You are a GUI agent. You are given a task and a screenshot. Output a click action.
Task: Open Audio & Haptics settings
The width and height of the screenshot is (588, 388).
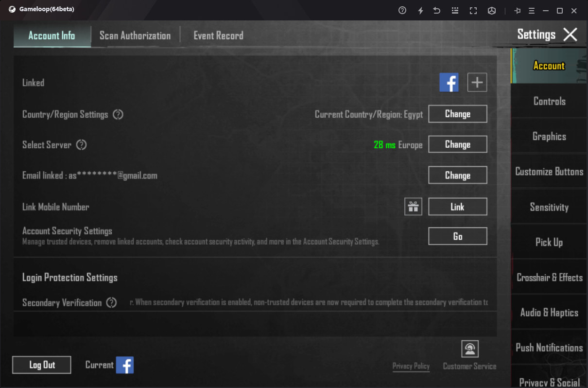549,313
